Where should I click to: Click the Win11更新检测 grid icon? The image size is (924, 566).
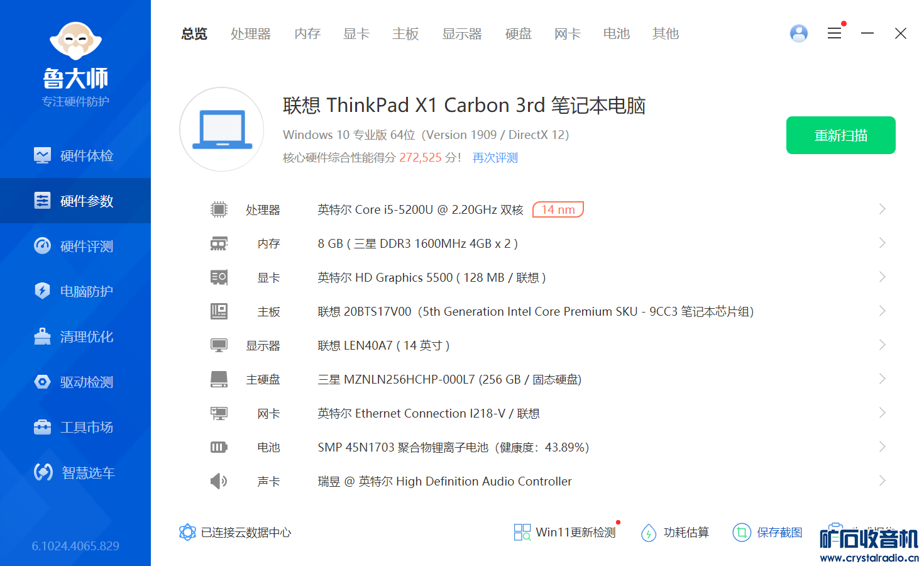(522, 532)
